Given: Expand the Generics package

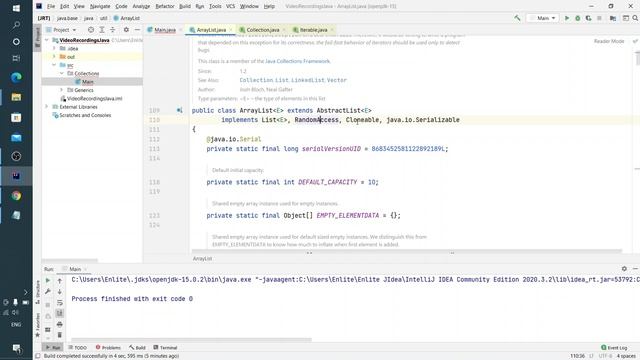Looking at the screenshot, I should click(x=62, y=90).
